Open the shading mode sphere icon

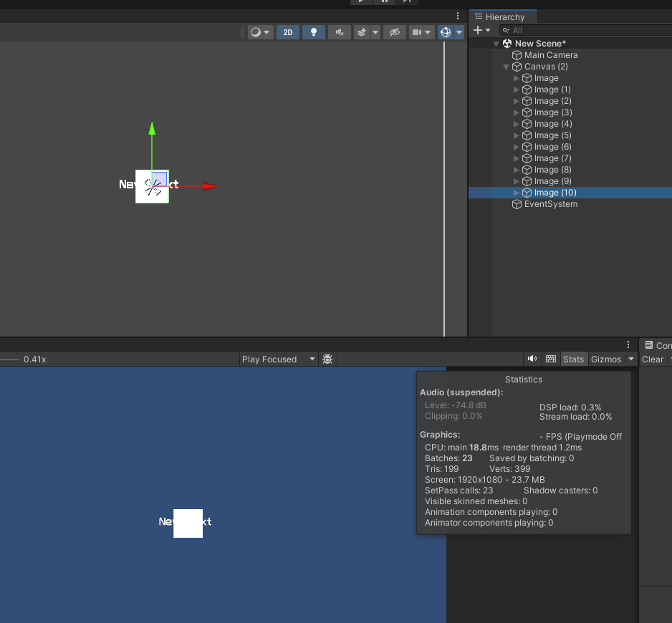click(x=256, y=32)
